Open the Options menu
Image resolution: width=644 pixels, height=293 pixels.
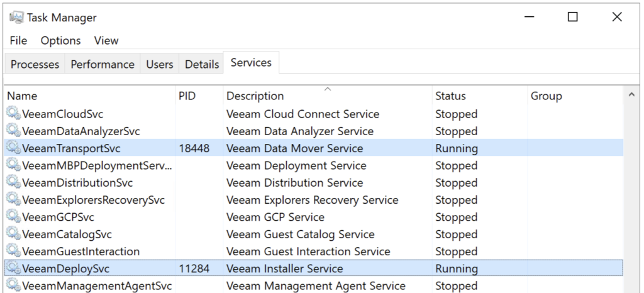coord(60,41)
